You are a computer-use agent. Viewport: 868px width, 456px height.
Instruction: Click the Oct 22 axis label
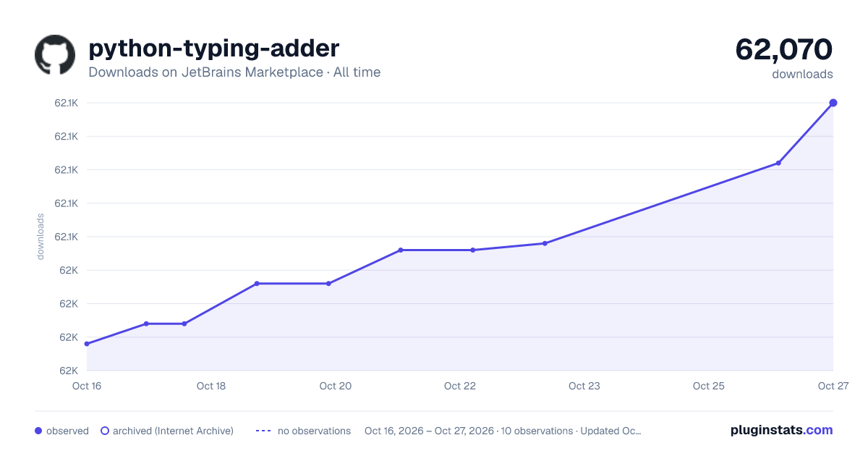[460, 386]
